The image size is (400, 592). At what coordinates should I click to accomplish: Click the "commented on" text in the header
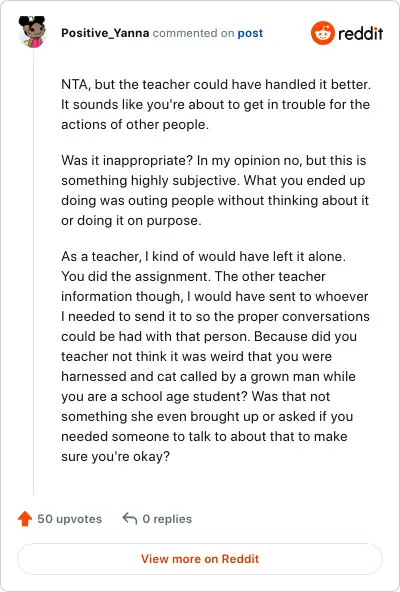pos(193,33)
